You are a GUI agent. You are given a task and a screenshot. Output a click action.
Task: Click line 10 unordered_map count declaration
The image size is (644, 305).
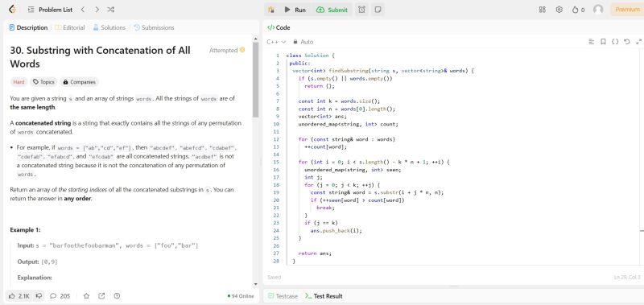coord(349,124)
